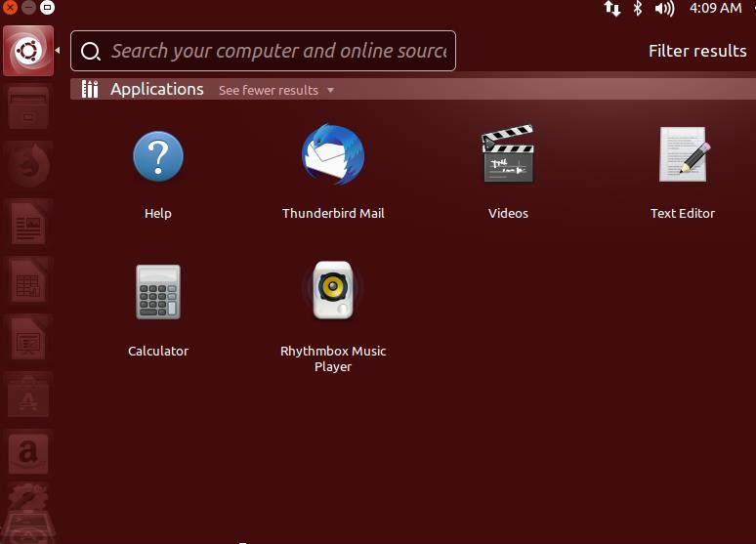Click the Rhythmbox Music Player label
This screenshot has width=756, height=544.
pyautogui.click(x=333, y=358)
